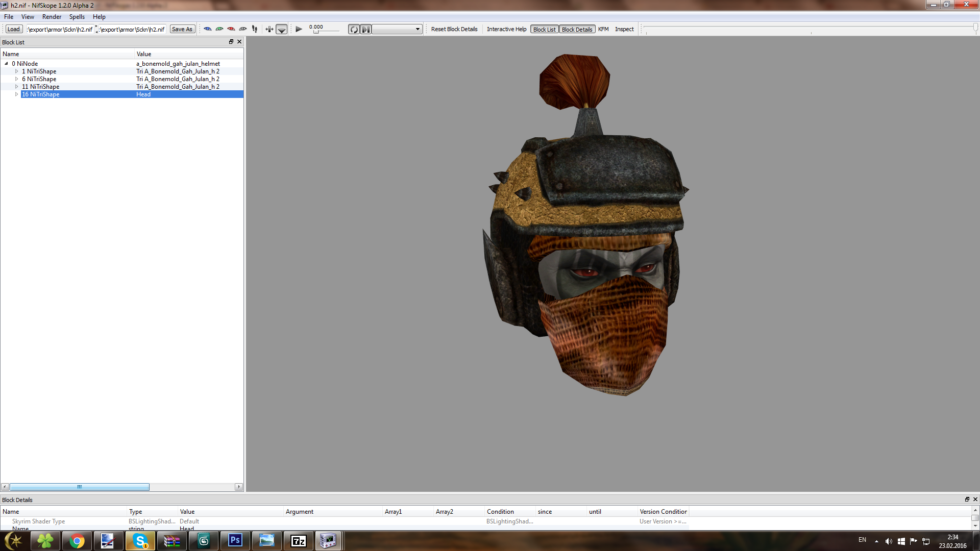Open WinRAR from the taskbar
The height and width of the screenshot is (551, 980).
(x=171, y=541)
